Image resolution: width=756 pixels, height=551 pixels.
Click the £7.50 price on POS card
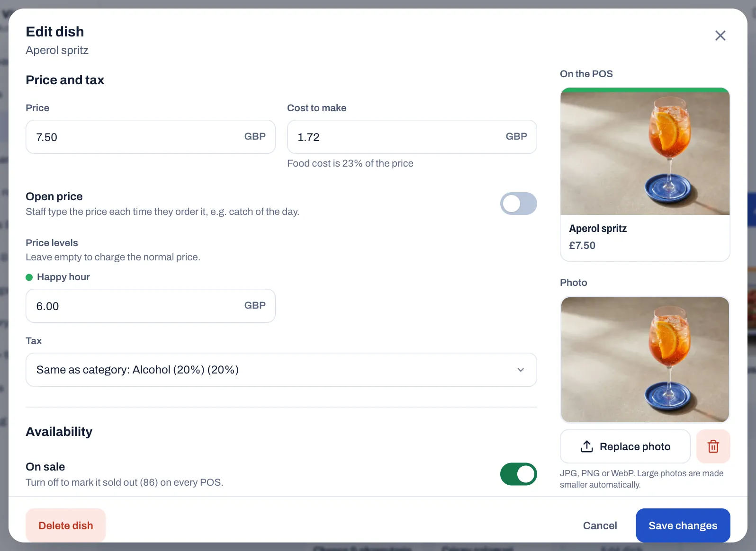[582, 246]
